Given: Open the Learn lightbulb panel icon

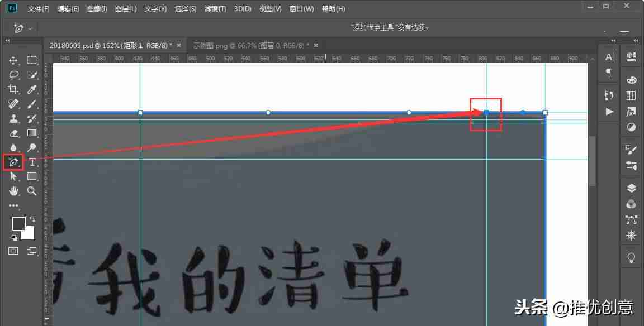Looking at the screenshot, I should coord(631,257).
